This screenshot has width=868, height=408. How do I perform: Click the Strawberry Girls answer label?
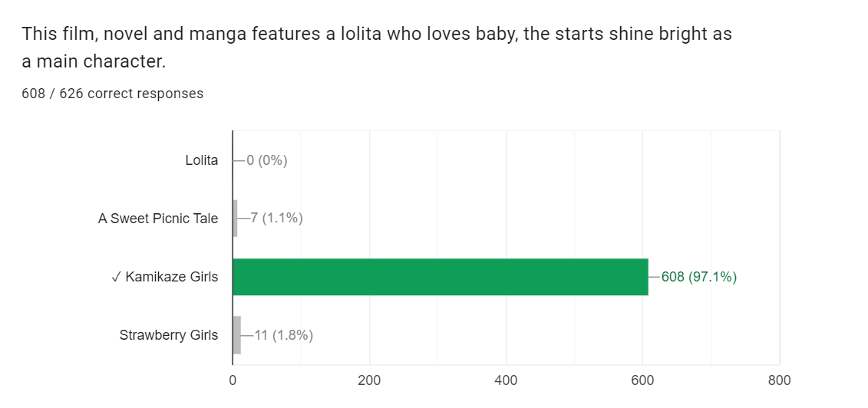click(169, 335)
